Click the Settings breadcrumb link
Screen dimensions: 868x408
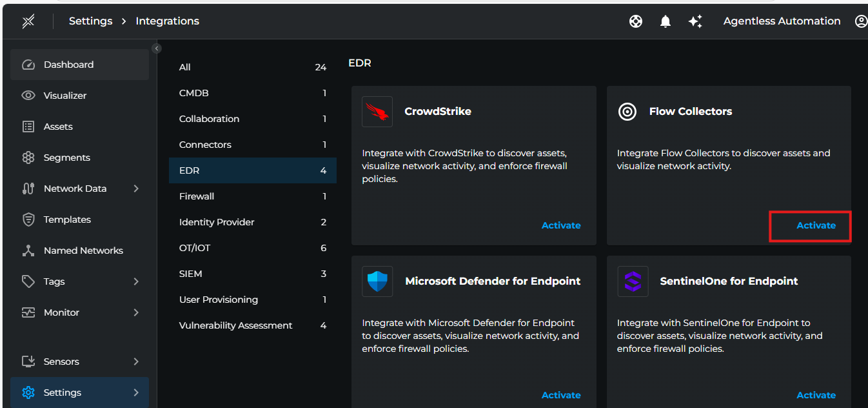(x=90, y=21)
